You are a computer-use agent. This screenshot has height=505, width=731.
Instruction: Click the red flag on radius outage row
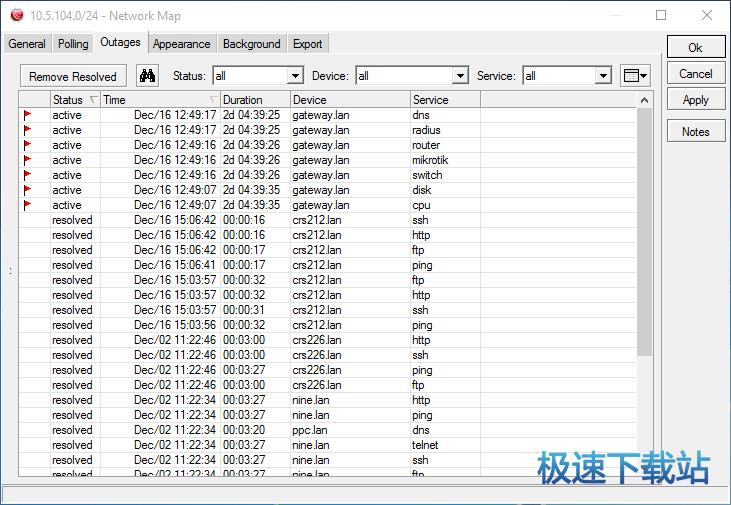28,130
